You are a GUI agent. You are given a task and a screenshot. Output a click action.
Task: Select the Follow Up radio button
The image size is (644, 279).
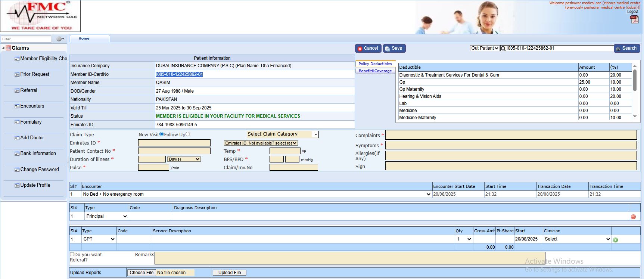click(188, 134)
